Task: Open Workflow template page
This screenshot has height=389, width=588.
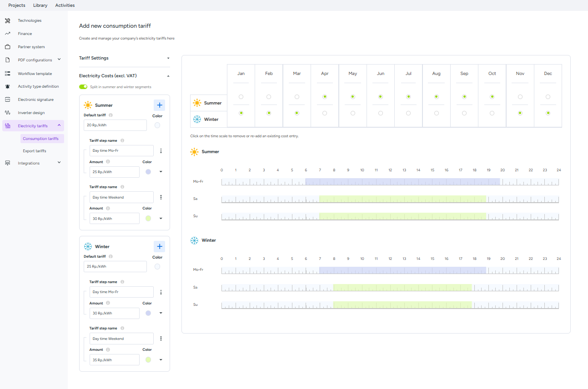Action: point(35,74)
